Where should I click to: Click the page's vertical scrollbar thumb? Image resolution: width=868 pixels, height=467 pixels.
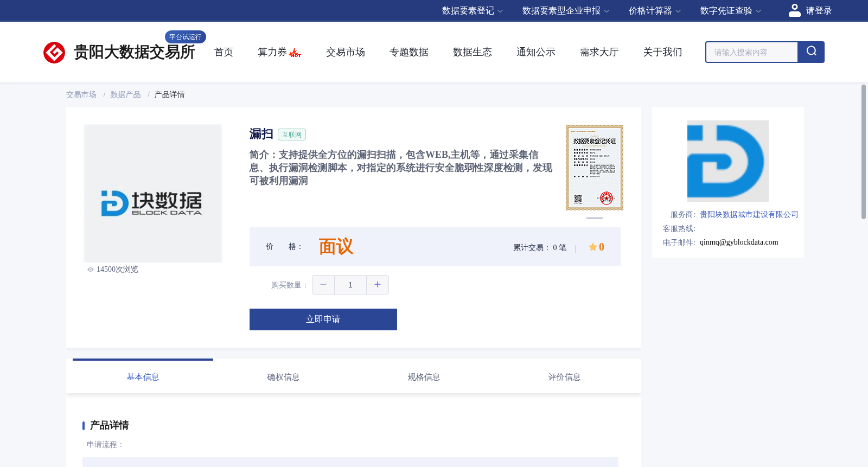click(864, 152)
